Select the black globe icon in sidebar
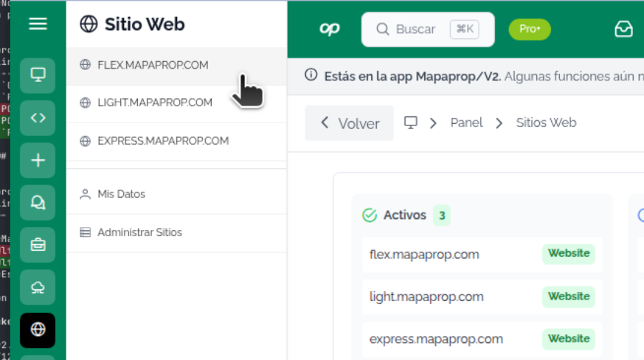644x360 pixels. [x=38, y=330]
